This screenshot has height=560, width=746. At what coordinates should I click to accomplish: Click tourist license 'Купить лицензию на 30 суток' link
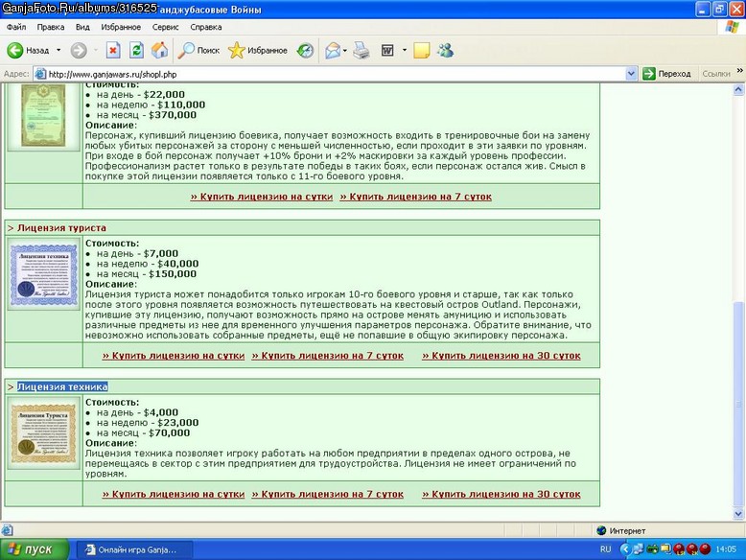[501, 356]
